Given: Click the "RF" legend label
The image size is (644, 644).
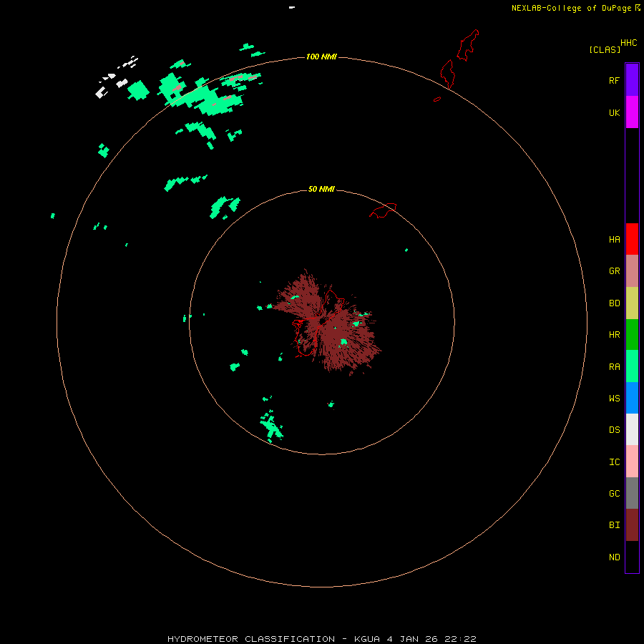Looking at the screenshot, I should (614, 80).
